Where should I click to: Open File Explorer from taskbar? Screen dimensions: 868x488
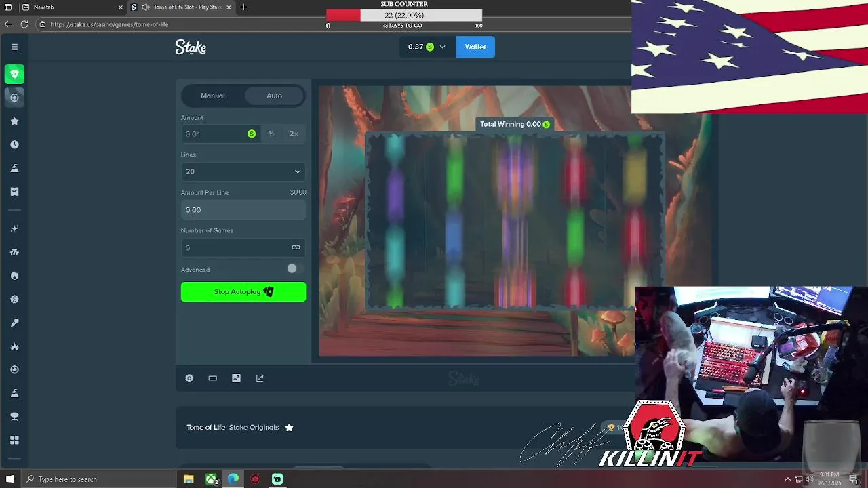(189, 479)
